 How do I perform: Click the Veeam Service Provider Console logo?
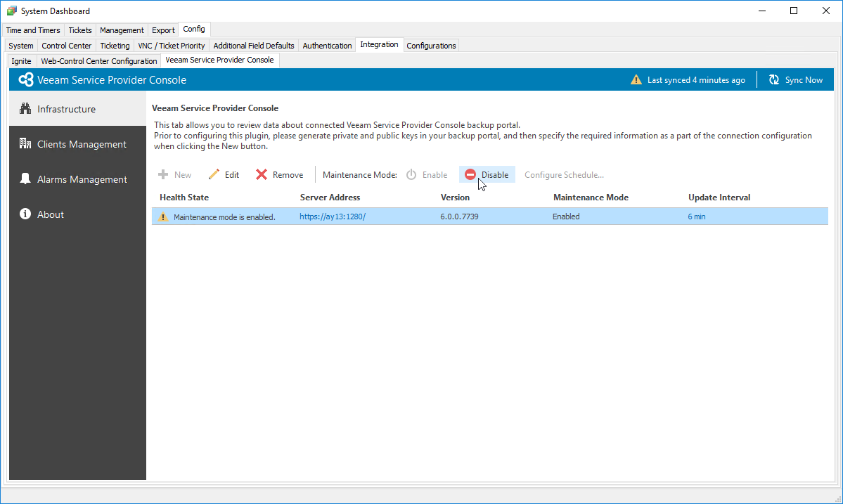(x=26, y=79)
